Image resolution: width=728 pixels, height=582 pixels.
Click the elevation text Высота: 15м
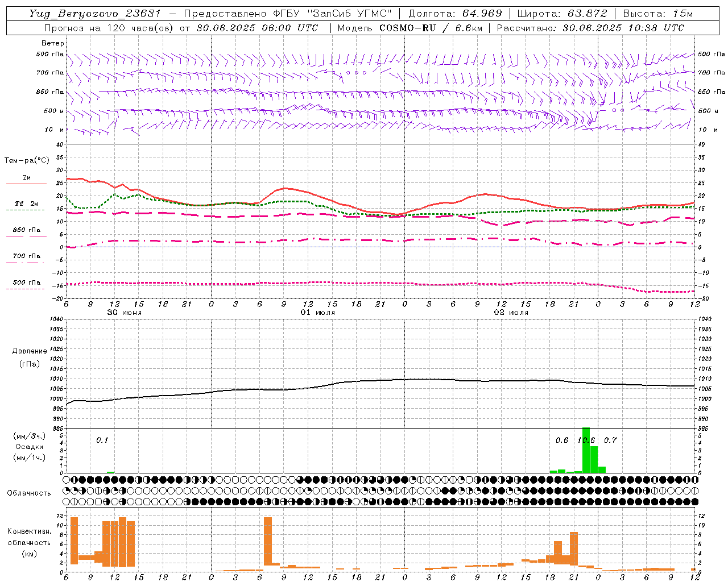[658, 14]
